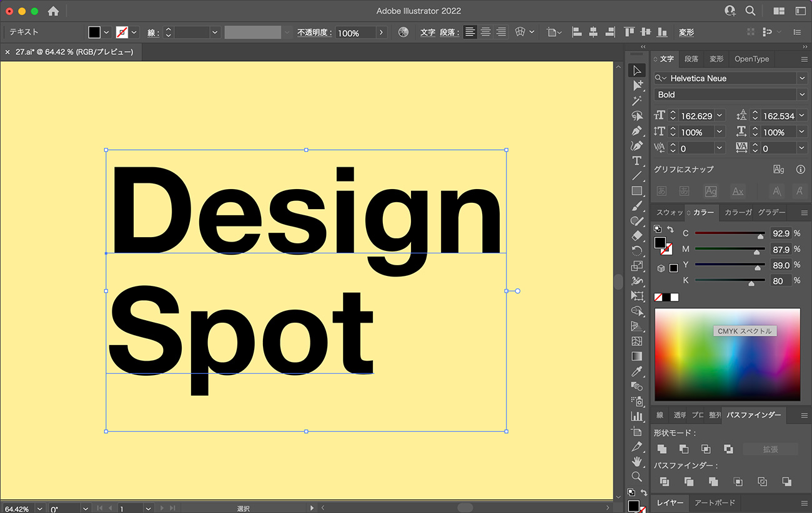The width and height of the screenshot is (812, 513).
Task: Click the Rectangle tool
Action: (x=636, y=191)
